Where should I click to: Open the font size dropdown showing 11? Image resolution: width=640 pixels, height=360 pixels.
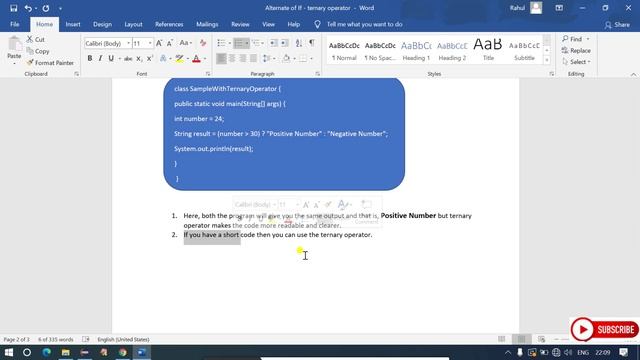coord(150,43)
